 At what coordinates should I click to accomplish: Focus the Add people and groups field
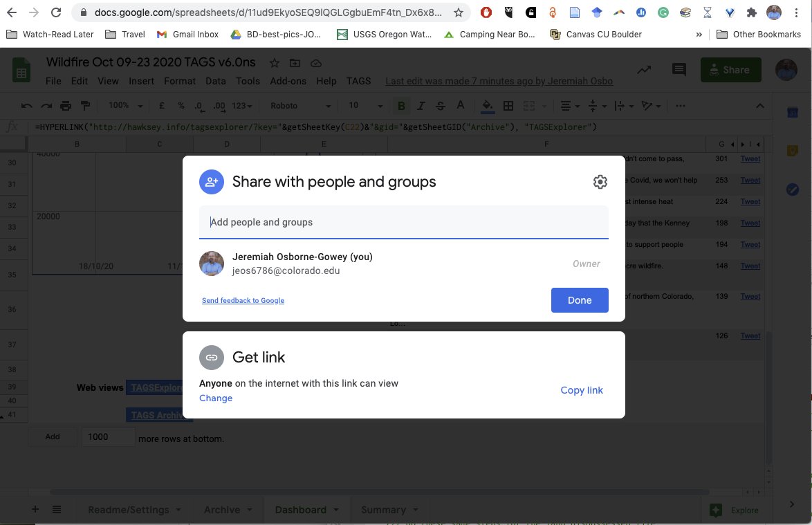[403, 222]
